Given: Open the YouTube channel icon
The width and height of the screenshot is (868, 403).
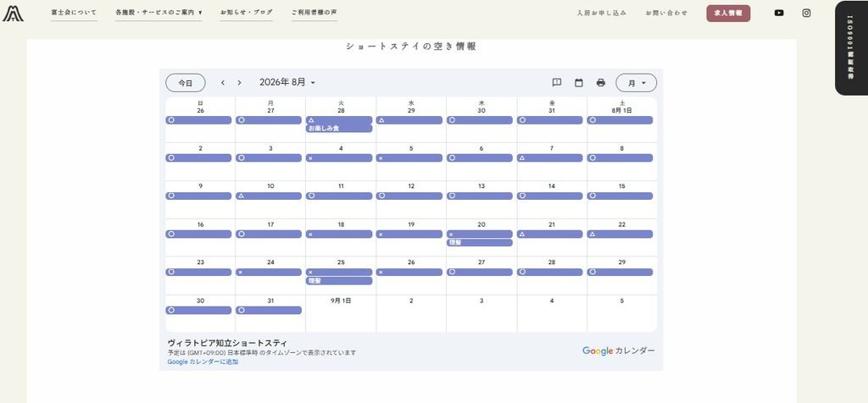Looking at the screenshot, I should [x=779, y=14].
